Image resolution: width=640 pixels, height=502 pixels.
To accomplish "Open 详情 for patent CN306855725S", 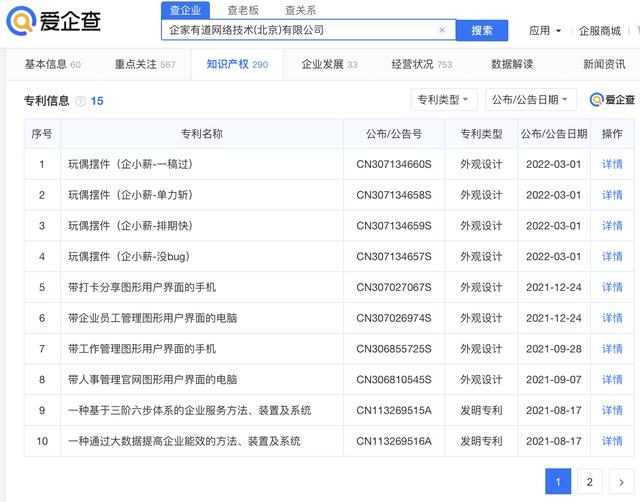I will [x=612, y=349].
